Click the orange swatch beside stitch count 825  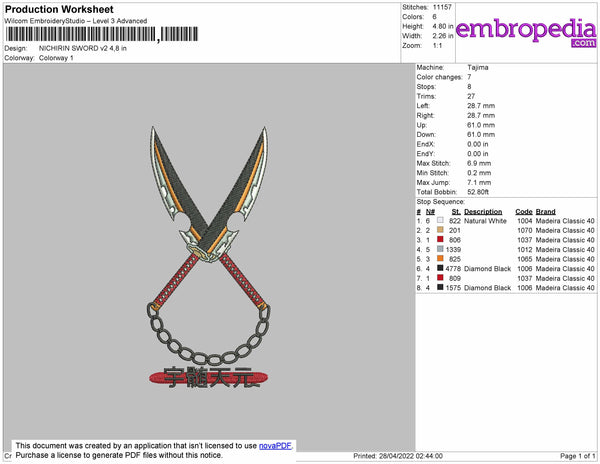click(440, 259)
